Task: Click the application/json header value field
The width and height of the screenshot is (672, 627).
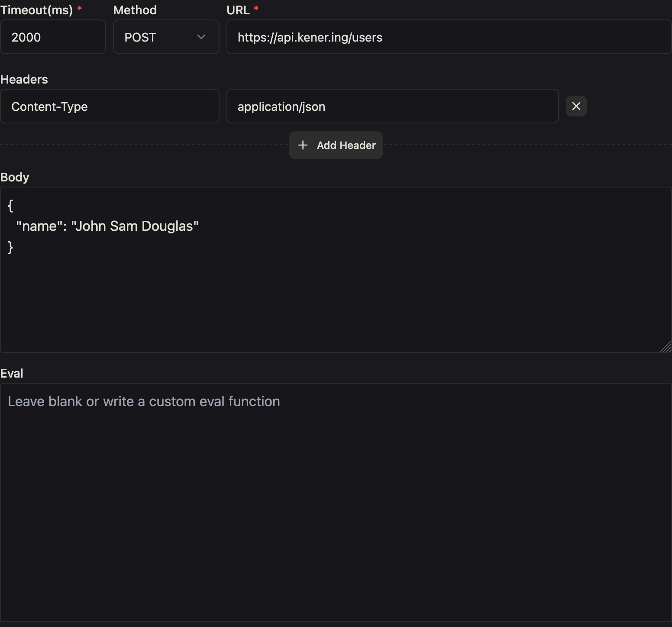Action: [392, 107]
